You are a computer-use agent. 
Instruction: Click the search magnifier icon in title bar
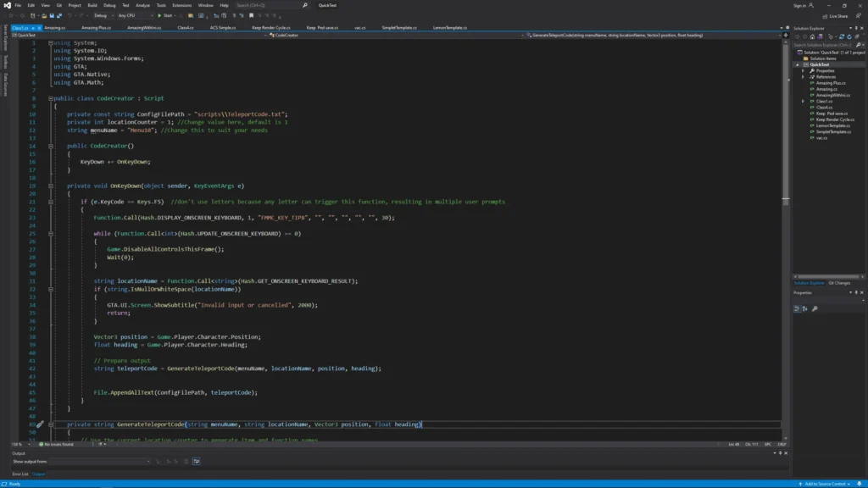point(305,5)
